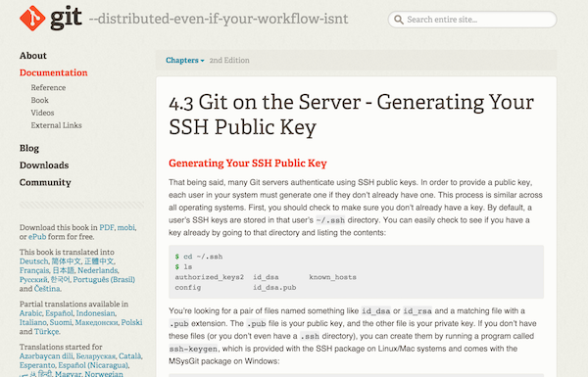The image size is (588, 377).
Task: Click the red Generating Your SSH Public Key heading
Action: [x=248, y=164]
